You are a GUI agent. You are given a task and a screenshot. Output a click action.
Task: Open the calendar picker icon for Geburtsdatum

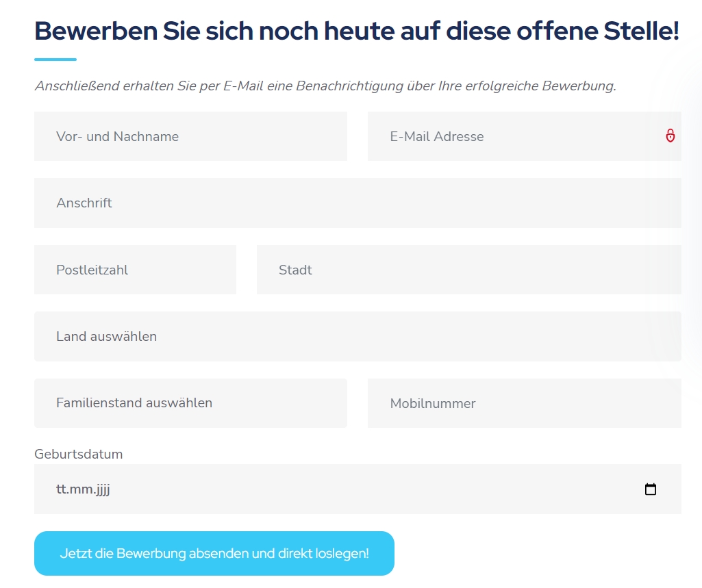(x=650, y=489)
